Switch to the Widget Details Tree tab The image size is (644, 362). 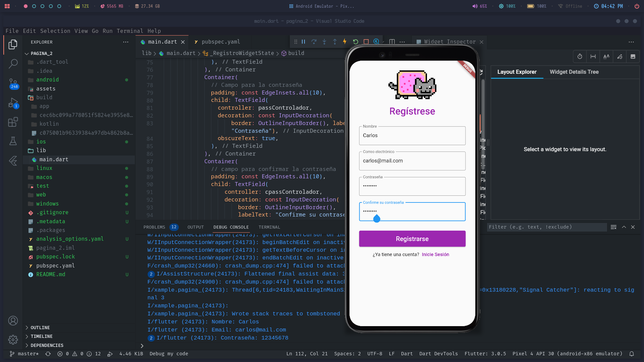(x=574, y=72)
